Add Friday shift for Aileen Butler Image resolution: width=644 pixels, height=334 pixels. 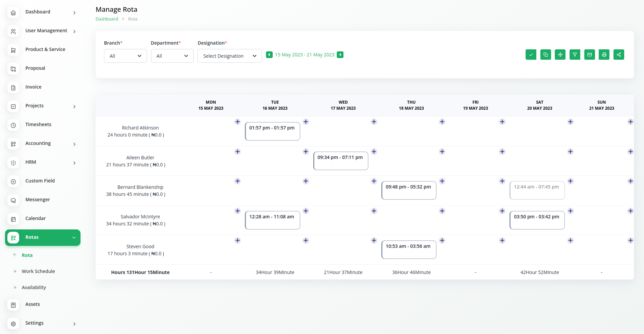[x=502, y=152]
